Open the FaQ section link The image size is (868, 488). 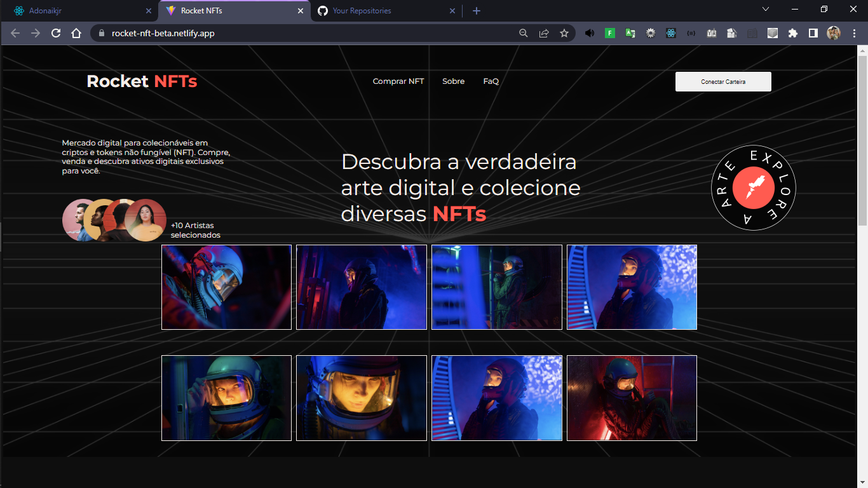491,81
